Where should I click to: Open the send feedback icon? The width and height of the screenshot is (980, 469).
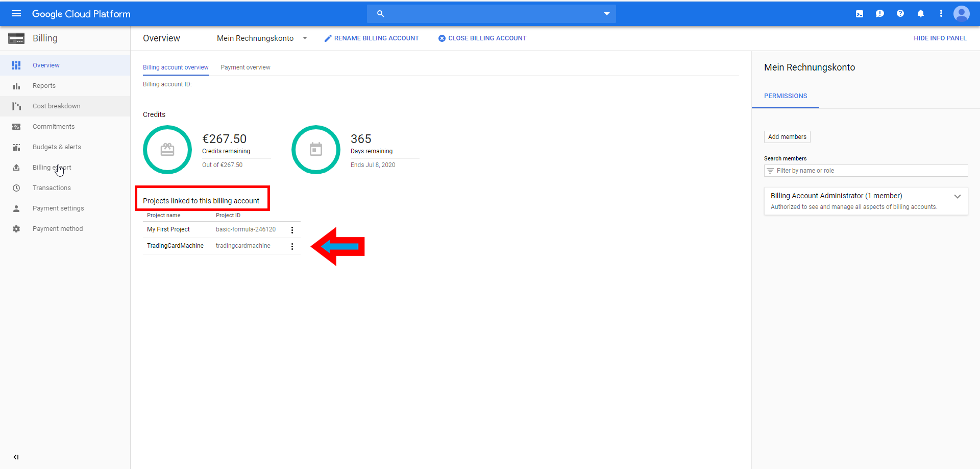coord(880,14)
